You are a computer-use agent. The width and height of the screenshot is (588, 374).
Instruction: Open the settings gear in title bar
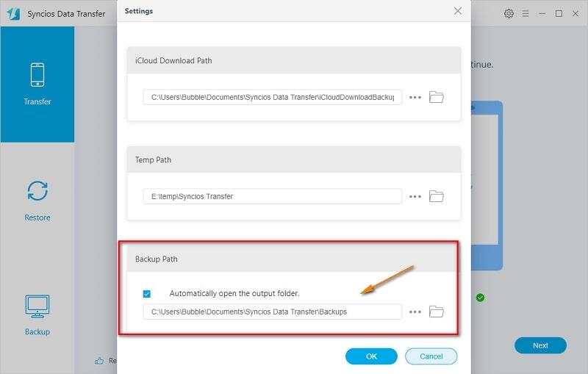point(509,13)
